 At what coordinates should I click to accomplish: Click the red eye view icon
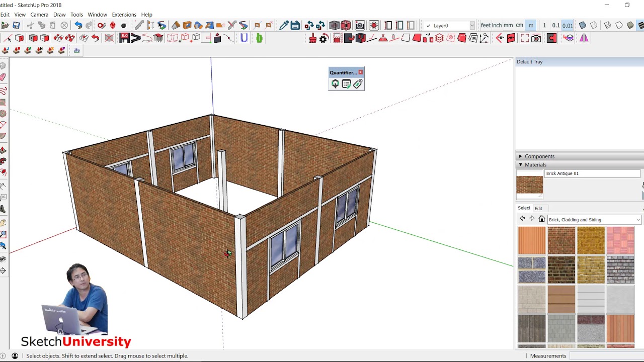click(511, 38)
